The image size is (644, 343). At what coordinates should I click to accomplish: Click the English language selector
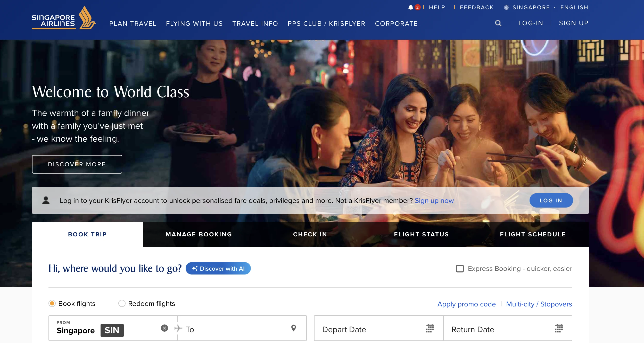coord(574,7)
